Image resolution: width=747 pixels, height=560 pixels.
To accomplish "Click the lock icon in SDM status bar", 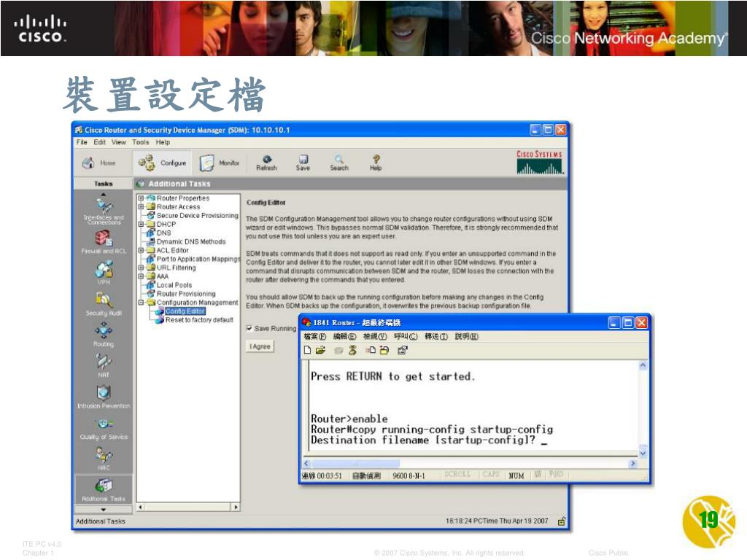I will click(x=562, y=521).
